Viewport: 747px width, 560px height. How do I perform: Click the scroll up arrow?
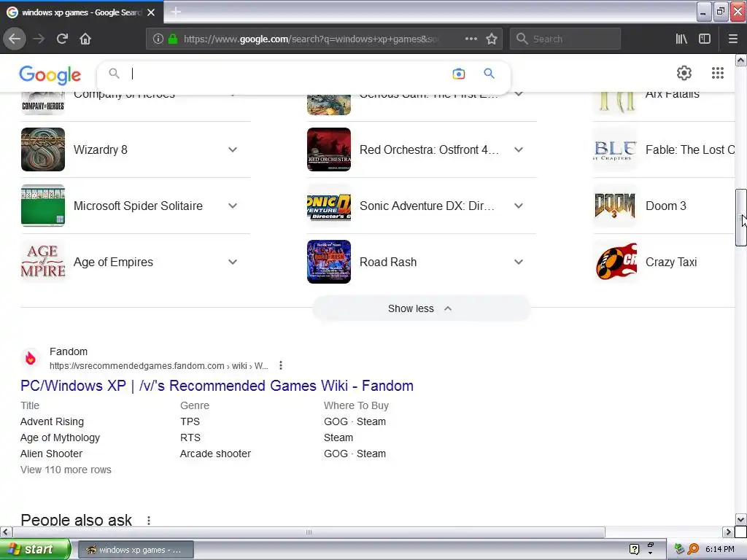click(740, 61)
